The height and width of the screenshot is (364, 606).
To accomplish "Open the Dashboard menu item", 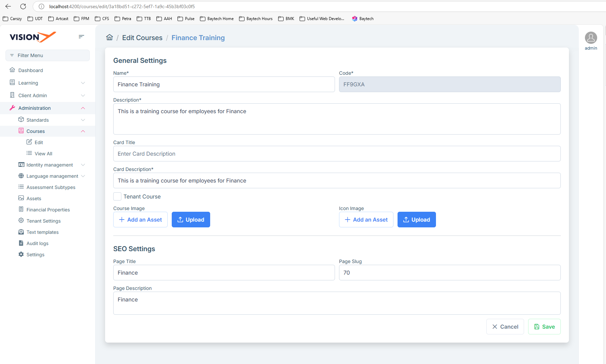I will [31, 70].
